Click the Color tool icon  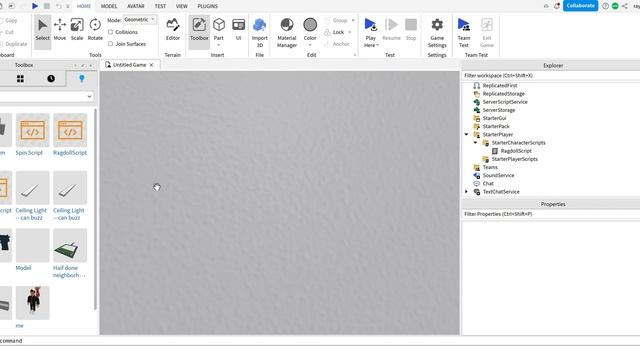click(x=310, y=25)
